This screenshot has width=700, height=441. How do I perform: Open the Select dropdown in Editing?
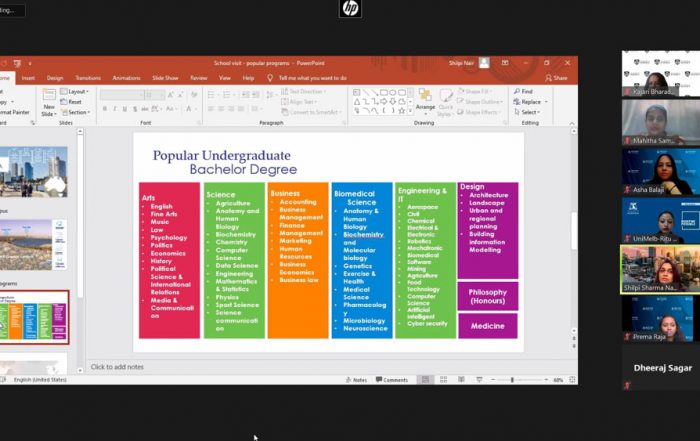point(527,112)
